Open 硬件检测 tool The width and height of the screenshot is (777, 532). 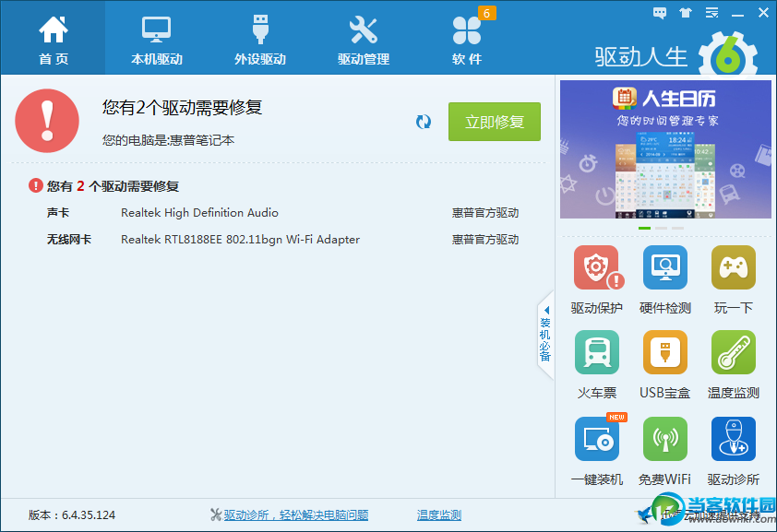pos(665,280)
